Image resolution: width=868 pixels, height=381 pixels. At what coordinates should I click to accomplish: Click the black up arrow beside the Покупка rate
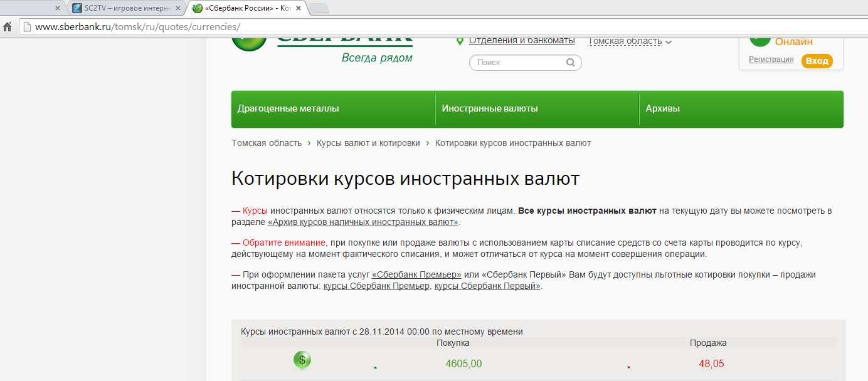[x=375, y=368]
